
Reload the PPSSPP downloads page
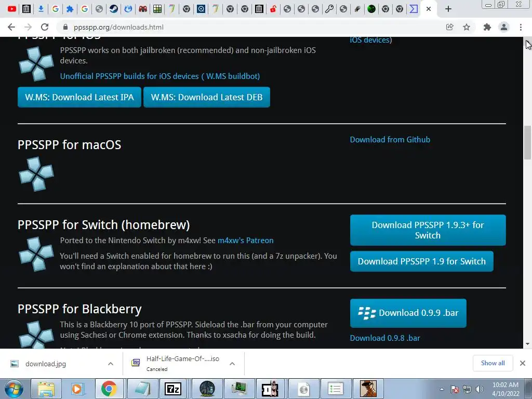pyautogui.click(x=45, y=27)
